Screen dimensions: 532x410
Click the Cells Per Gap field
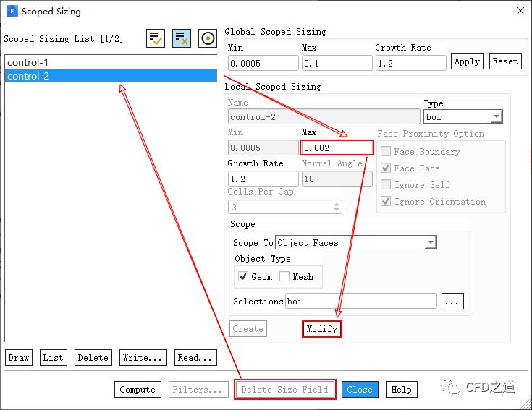(280, 207)
